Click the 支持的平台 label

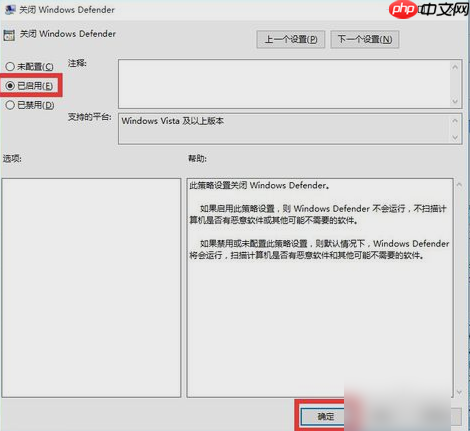tap(89, 117)
